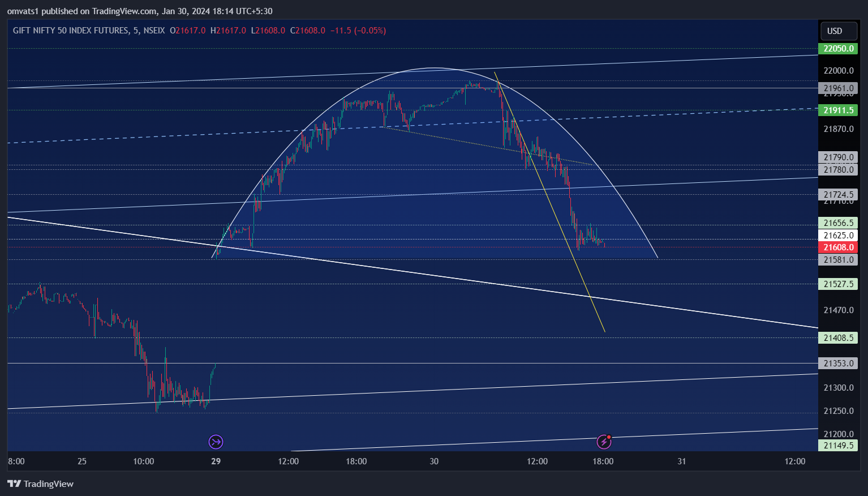Click the GIFT NIFTY 50 INDEX FUTURES title
Viewport: 868px width, 496px height.
coord(71,31)
